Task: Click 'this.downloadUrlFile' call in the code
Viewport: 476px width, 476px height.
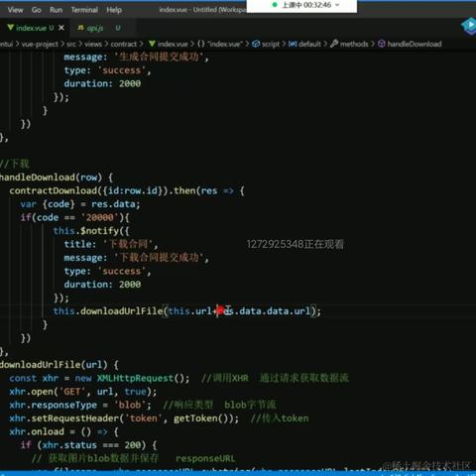Action: point(108,311)
